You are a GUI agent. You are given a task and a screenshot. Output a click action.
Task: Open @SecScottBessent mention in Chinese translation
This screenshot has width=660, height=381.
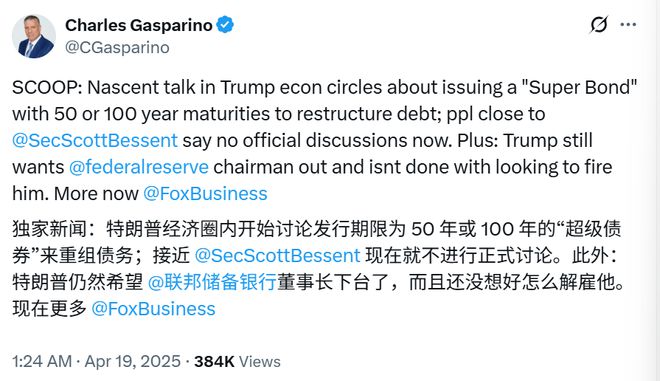tap(277, 256)
